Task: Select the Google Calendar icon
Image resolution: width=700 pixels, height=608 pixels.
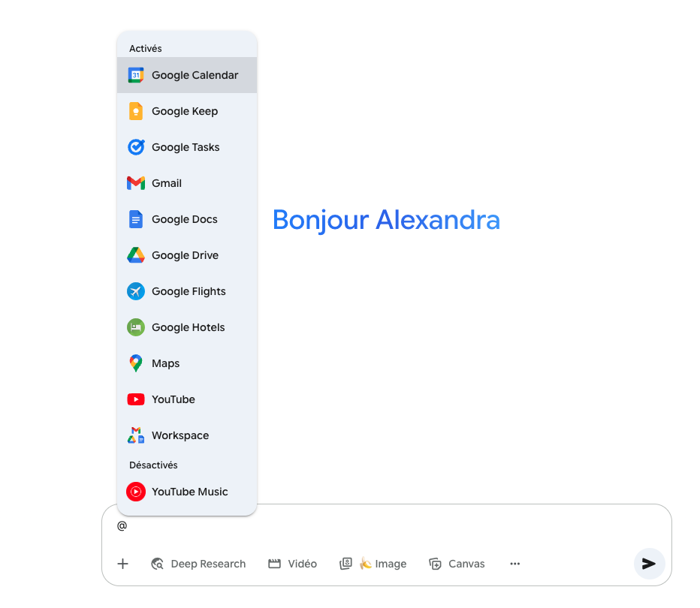Action: pos(136,75)
